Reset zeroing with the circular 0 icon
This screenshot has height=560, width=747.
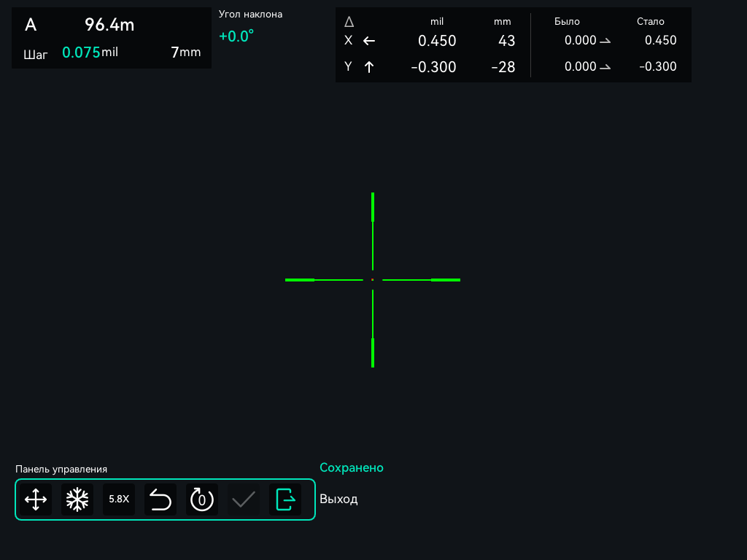202,499
